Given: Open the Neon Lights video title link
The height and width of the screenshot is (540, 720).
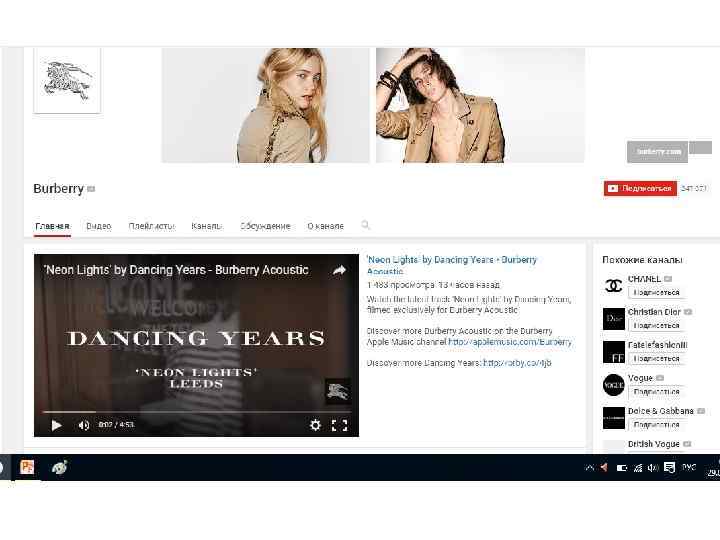Looking at the screenshot, I should click(x=451, y=265).
